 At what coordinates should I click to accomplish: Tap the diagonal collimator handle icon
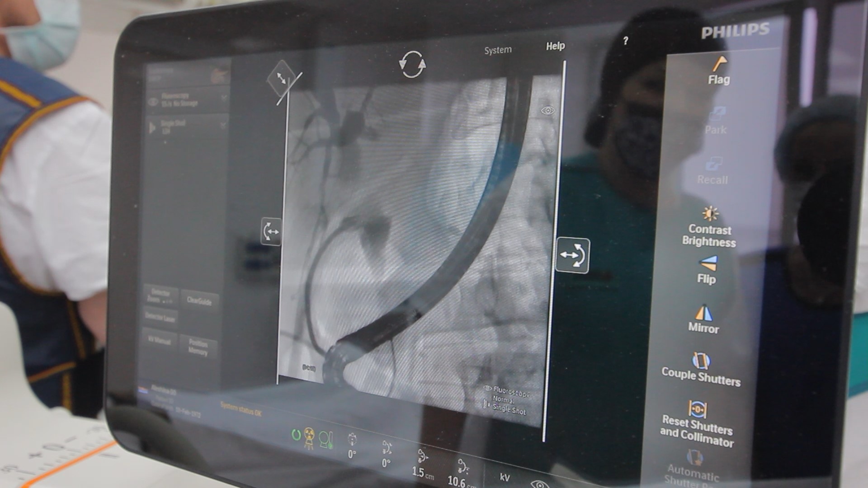282,79
